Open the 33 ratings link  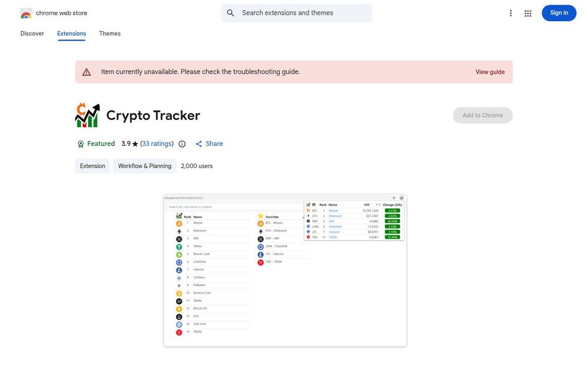click(157, 144)
